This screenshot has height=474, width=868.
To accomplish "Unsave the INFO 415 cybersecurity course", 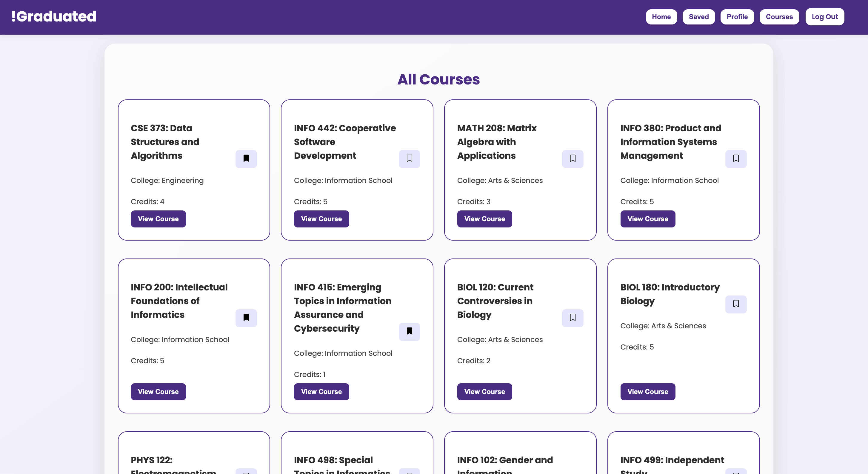I will (409, 332).
